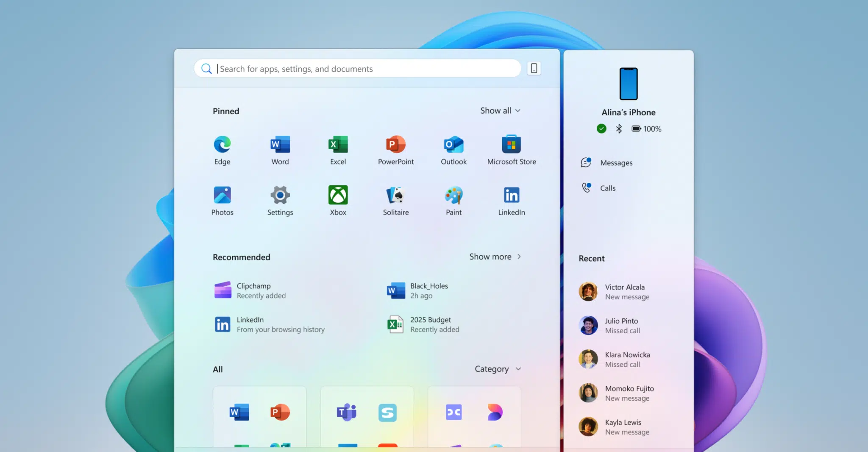Viewport: 868px width, 452px height.
Task: Open Paint from pinned apps
Action: pyautogui.click(x=453, y=200)
